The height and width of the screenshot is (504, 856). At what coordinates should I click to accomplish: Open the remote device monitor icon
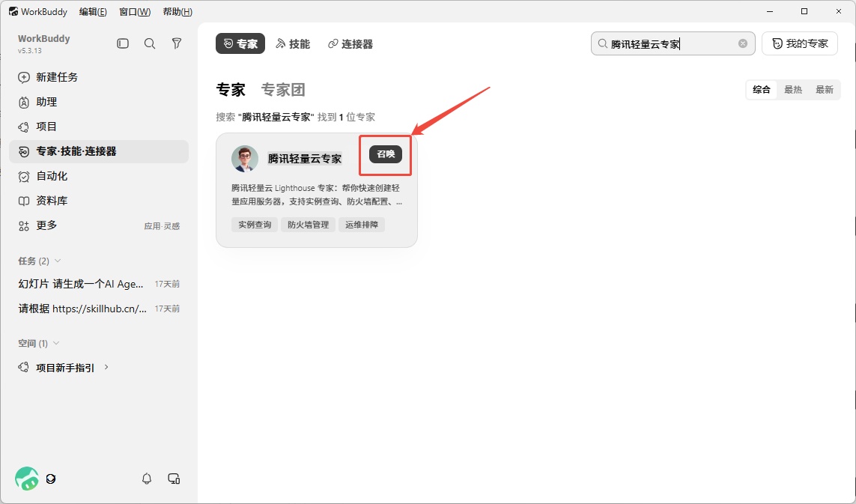point(174,479)
